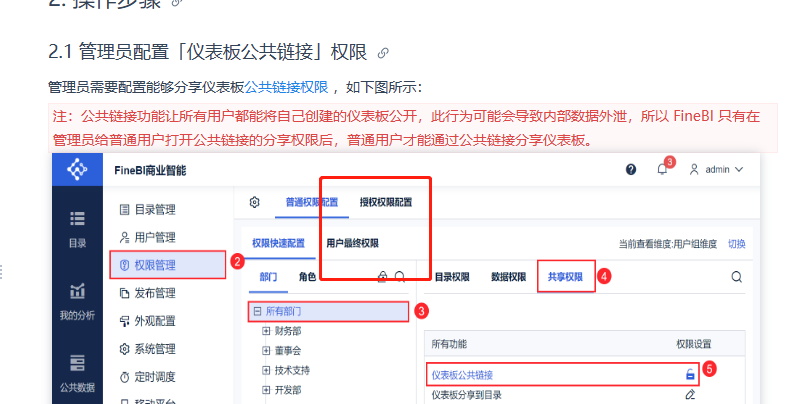
Task: Select the 技术支持 department label
Action: (292, 370)
